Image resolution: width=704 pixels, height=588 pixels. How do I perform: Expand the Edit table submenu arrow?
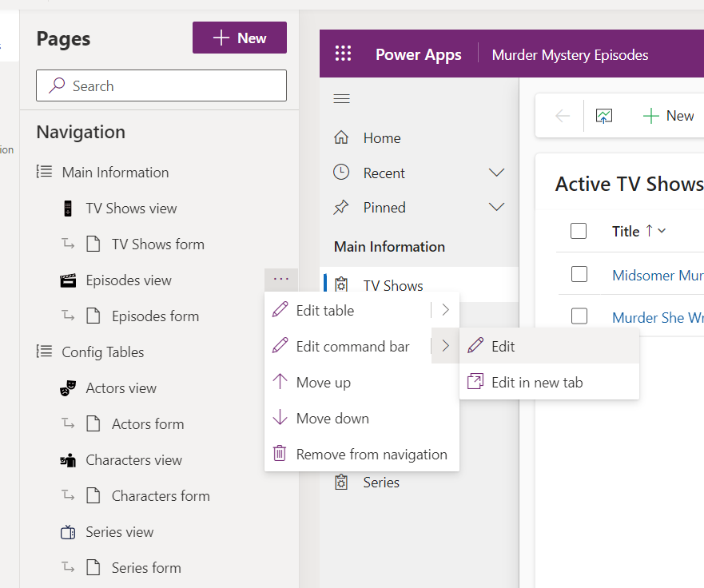coord(445,310)
